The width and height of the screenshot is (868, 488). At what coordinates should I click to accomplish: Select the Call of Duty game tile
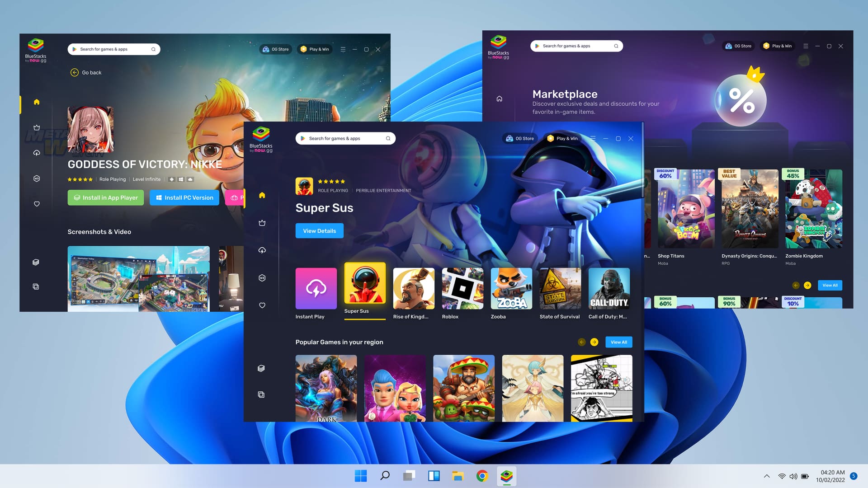tap(609, 294)
